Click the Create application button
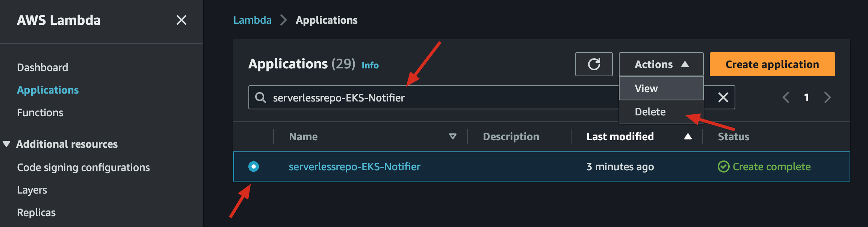This screenshot has height=227, width=868. [772, 64]
